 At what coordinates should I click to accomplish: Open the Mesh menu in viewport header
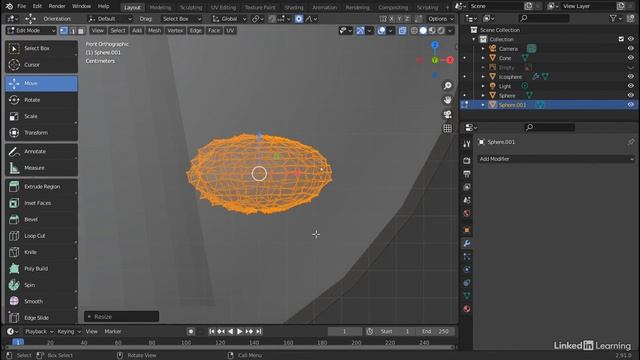[x=154, y=31]
